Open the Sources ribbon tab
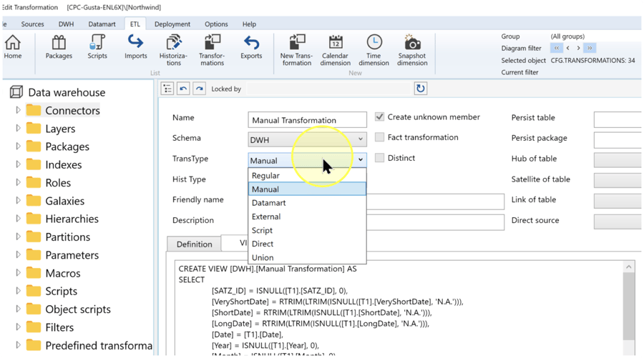644x358 pixels. tap(32, 24)
